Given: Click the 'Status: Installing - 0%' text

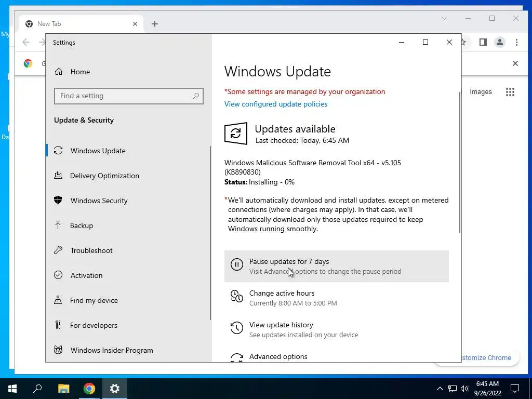Looking at the screenshot, I should pos(260,182).
